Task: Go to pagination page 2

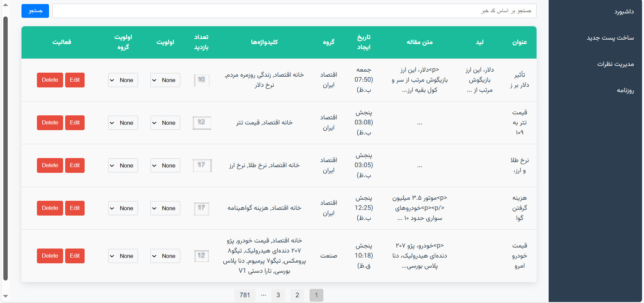Action: 297,295
